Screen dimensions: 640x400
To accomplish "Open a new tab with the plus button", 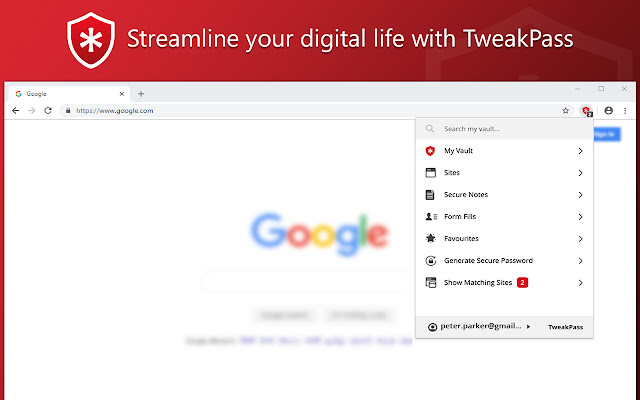I will point(141,94).
